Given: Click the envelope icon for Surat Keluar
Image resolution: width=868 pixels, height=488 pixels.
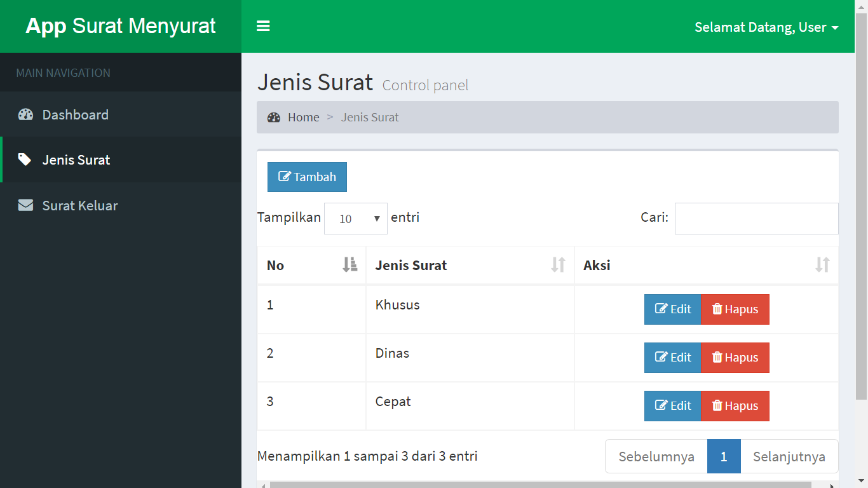Looking at the screenshot, I should [25, 205].
